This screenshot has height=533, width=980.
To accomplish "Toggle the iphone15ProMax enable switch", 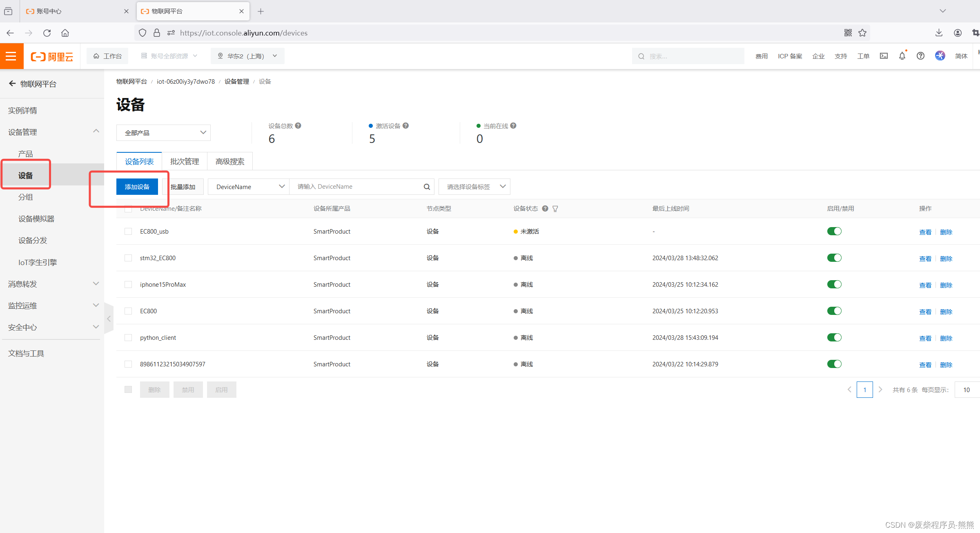I will (834, 284).
